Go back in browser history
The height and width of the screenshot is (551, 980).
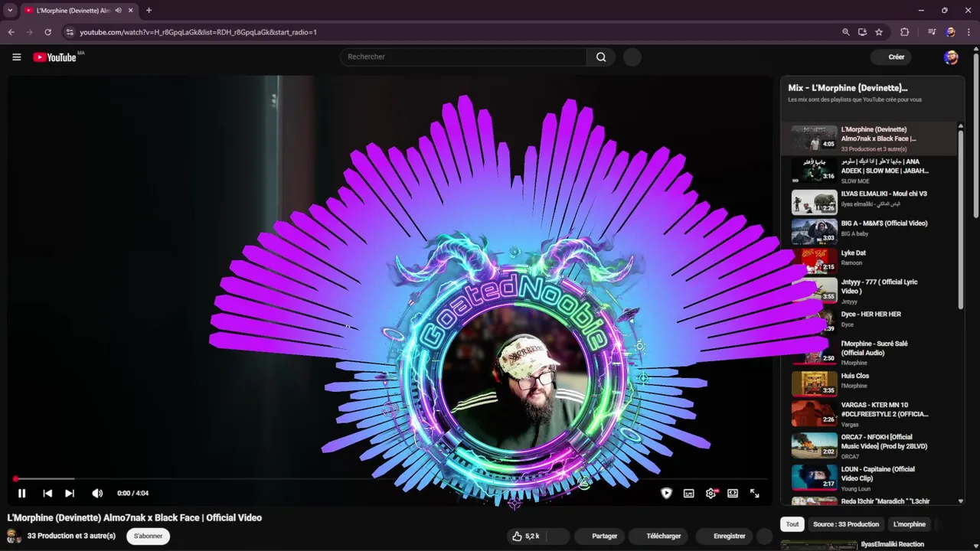pos(11,32)
